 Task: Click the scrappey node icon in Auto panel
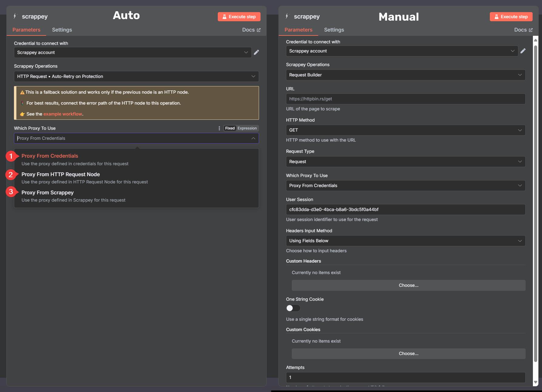coord(15,16)
